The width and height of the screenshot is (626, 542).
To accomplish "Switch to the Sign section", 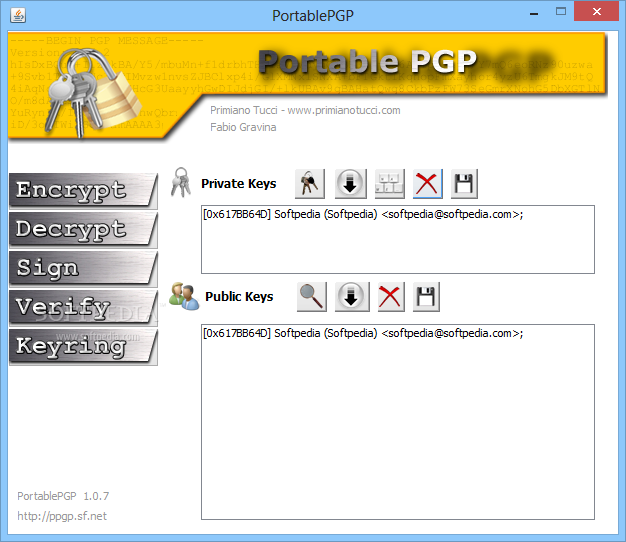I will coord(83,269).
